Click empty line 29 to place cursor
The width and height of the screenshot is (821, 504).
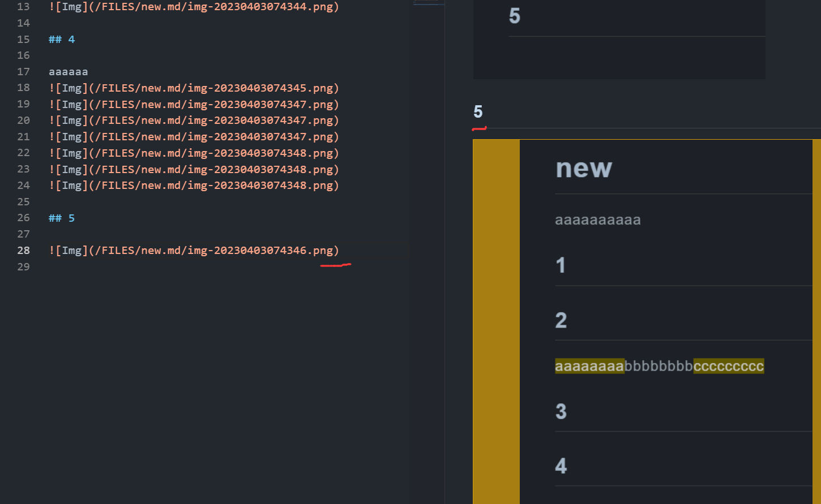(68, 266)
